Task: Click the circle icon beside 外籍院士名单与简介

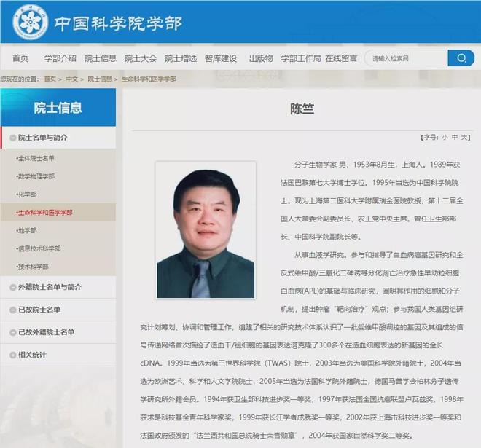Action: pyautogui.click(x=13, y=287)
